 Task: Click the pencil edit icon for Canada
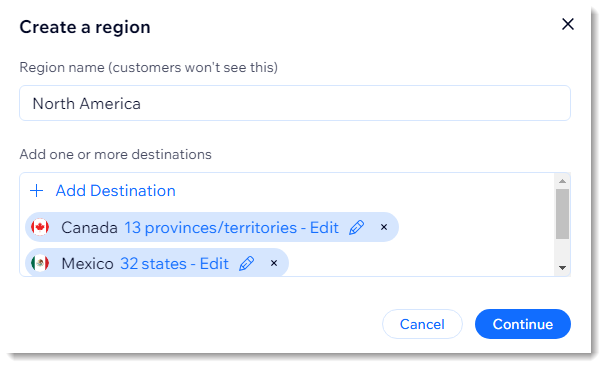[356, 227]
